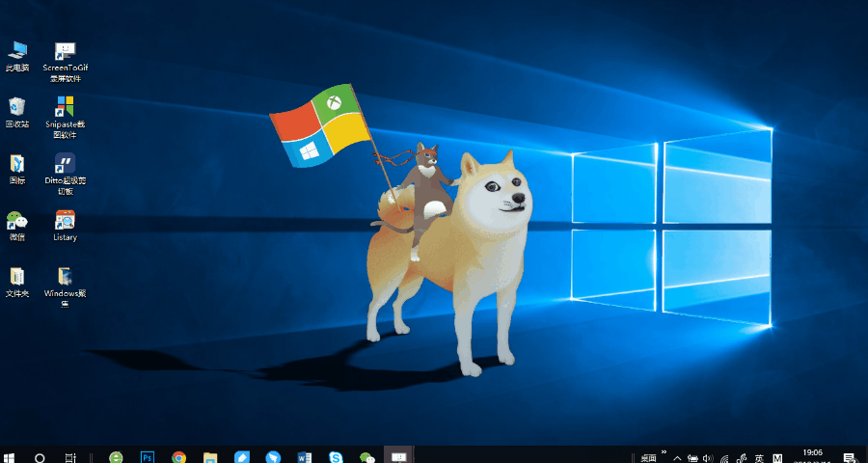Toggle the M input mode indicator
Screen dimensions: 868x463
(x=777, y=458)
